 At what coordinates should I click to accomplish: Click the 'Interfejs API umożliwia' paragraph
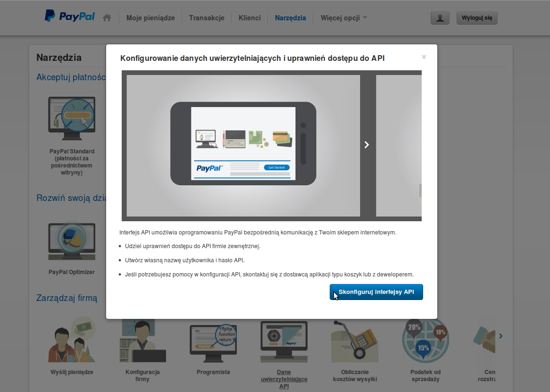(258, 233)
